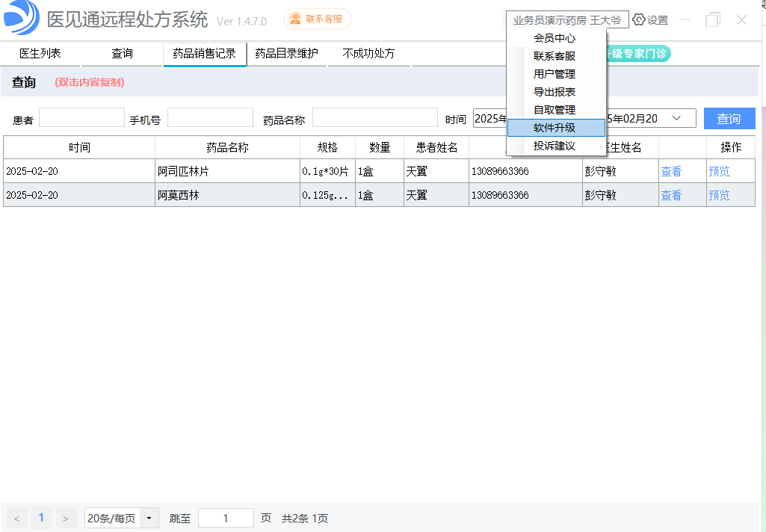The width and height of the screenshot is (766, 532).
Task: Open the 20条/每页 page size dropdown
Action: tap(121, 518)
